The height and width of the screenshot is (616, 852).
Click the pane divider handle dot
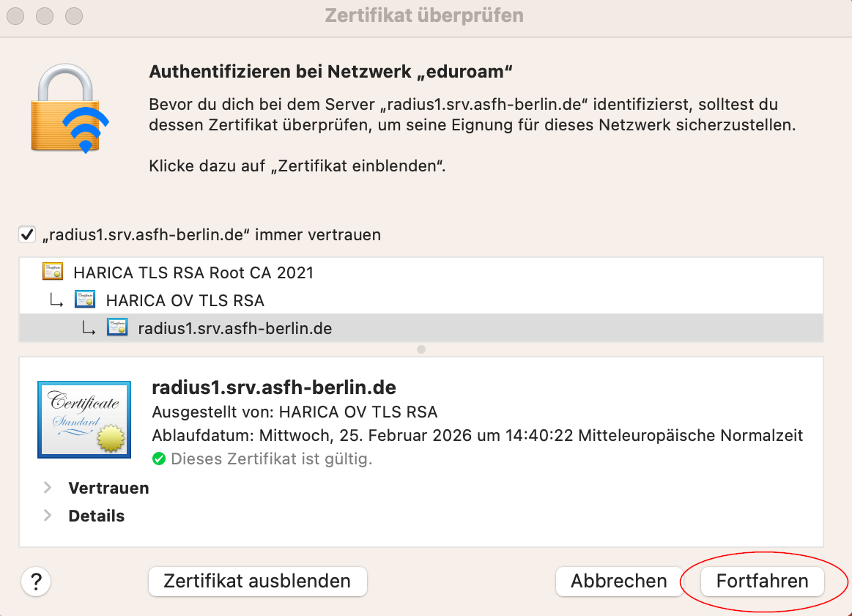(421, 349)
